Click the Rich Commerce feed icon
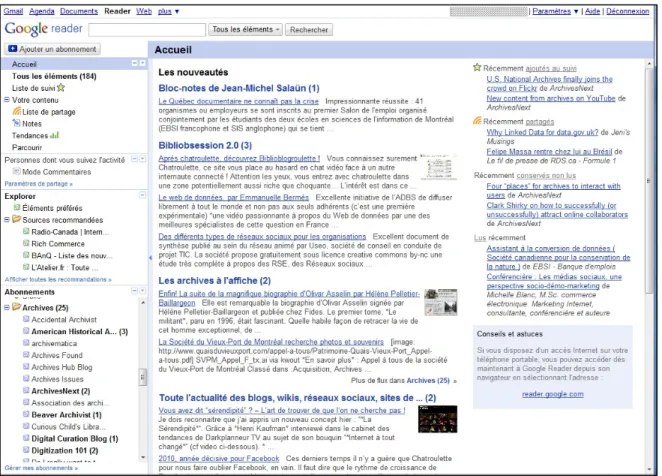Image resolution: width=662 pixels, height=476 pixels. pyautogui.click(x=26, y=243)
